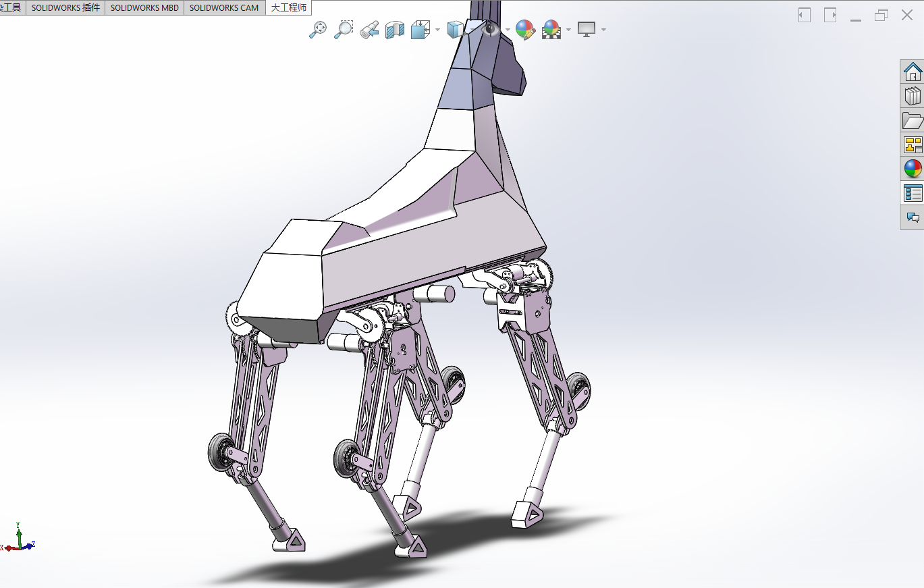This screenshot has height=588, width=924.
Task: Restore down the document window
Action: tap(881, 15)
